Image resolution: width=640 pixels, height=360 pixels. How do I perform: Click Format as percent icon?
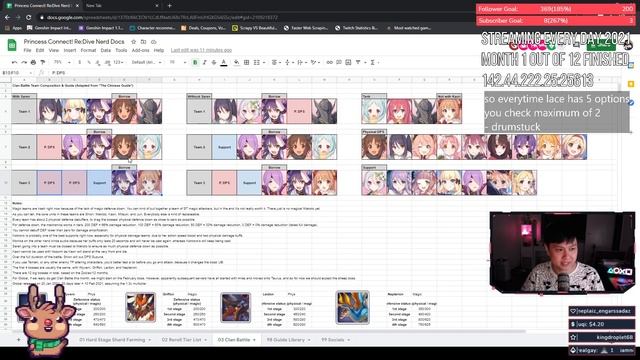89,62
